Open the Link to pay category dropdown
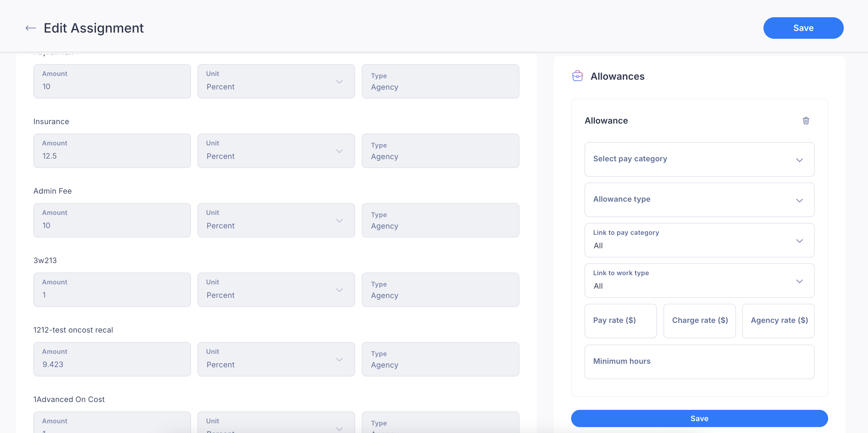Screen dimensions: 868x433 699,240
